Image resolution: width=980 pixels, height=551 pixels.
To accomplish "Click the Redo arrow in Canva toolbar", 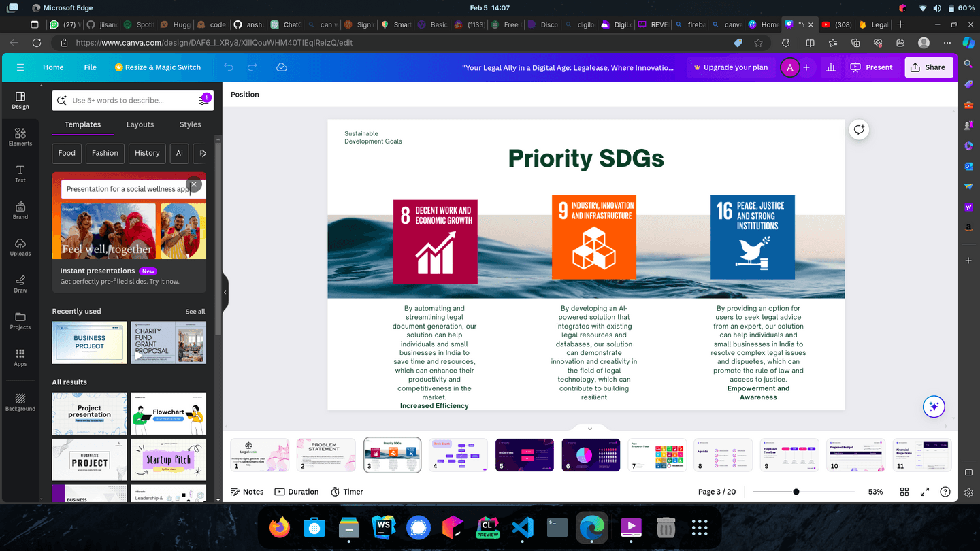I will pyautogui.click(x=252, y=67).
